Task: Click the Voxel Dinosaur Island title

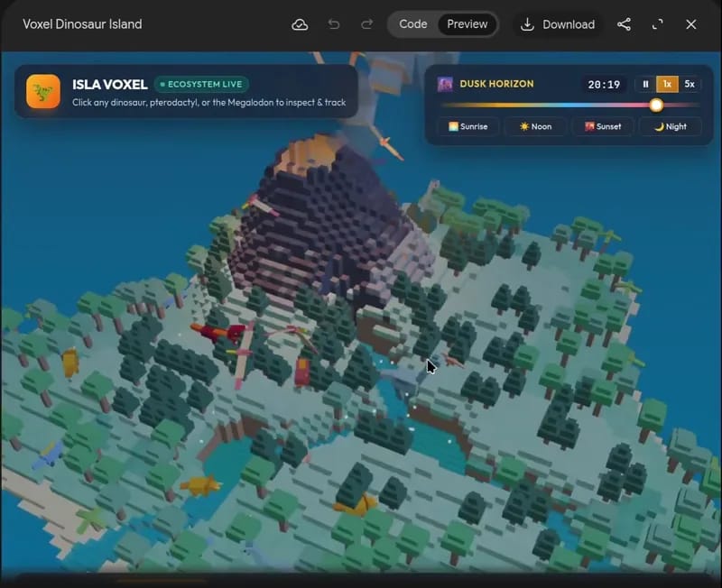Action: [x=82, y=24]
